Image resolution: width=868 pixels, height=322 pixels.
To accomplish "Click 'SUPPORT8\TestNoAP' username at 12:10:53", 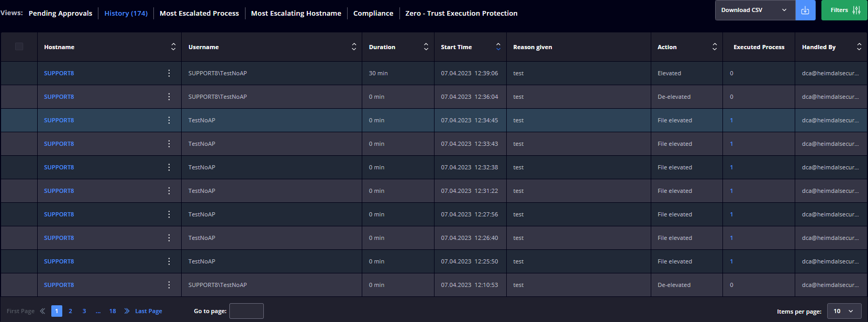I will [x=217, y=285].
